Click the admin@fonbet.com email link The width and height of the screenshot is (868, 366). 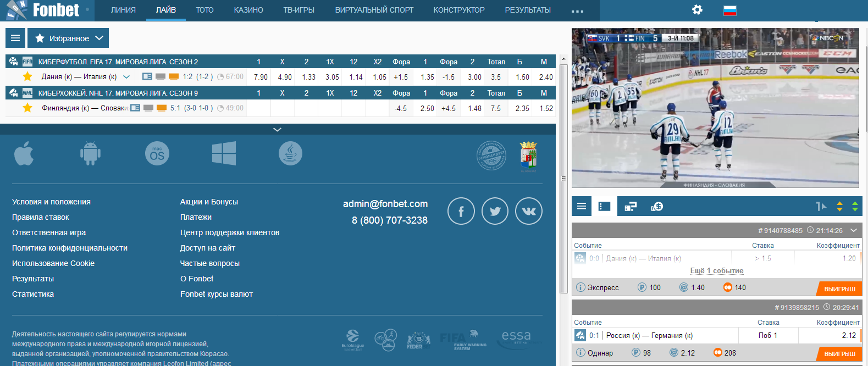(385, 204)
